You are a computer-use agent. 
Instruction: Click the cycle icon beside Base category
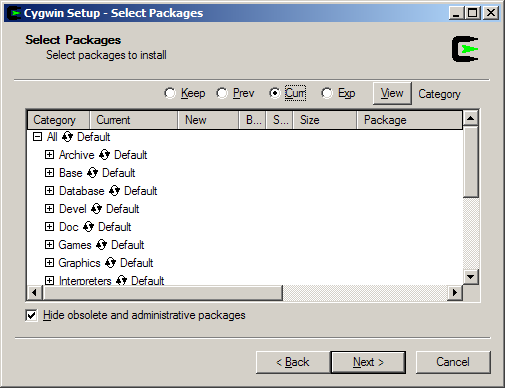tap(92, 173)
